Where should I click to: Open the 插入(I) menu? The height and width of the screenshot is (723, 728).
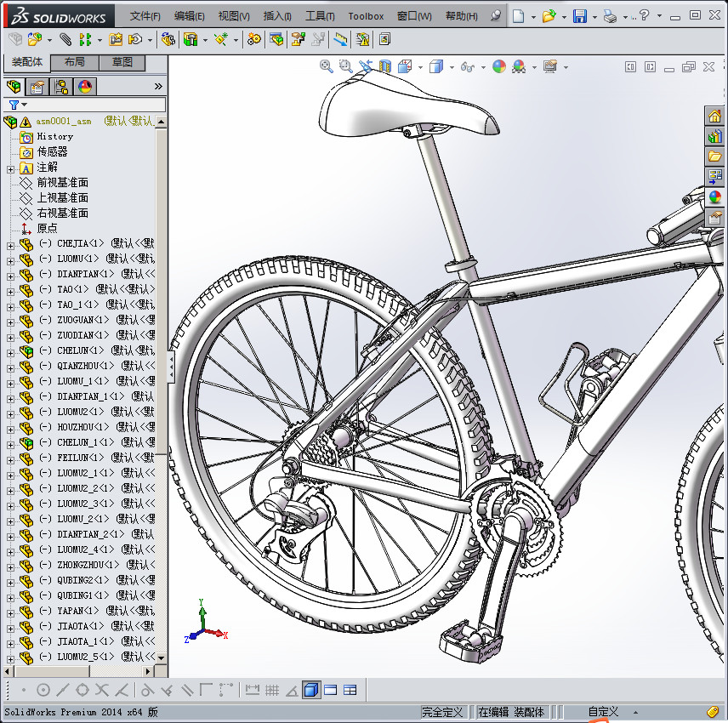coord(277,16)
